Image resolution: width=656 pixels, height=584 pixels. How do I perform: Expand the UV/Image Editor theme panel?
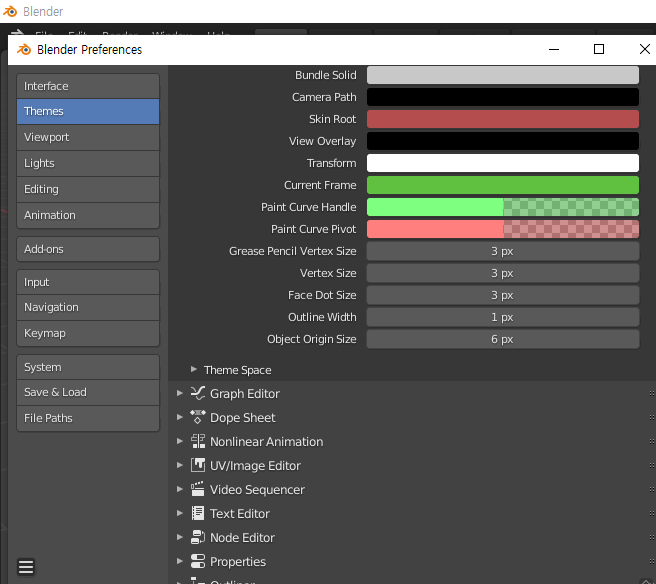[180, 465]
